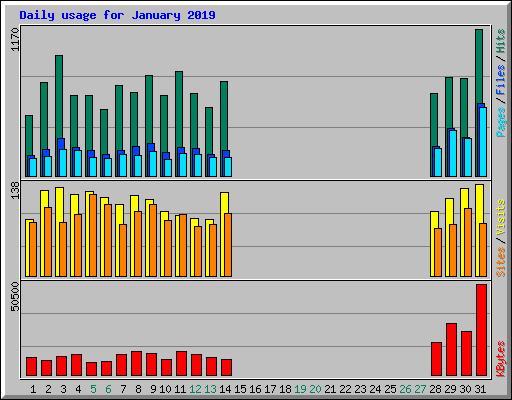Click the red KBytes bar for day 28
The height and width of the screenshot is (400, 512).
[x=436, y=359]
